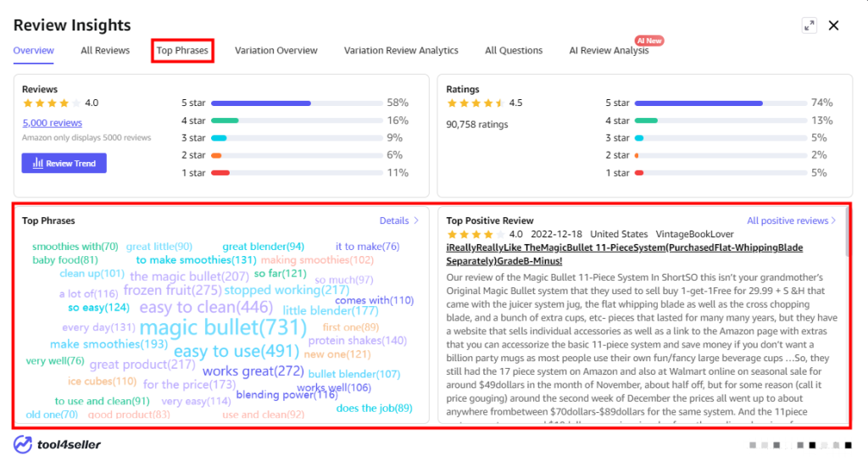
Task: Select the phrase great product(217)
Action: (x=142, y=365)
